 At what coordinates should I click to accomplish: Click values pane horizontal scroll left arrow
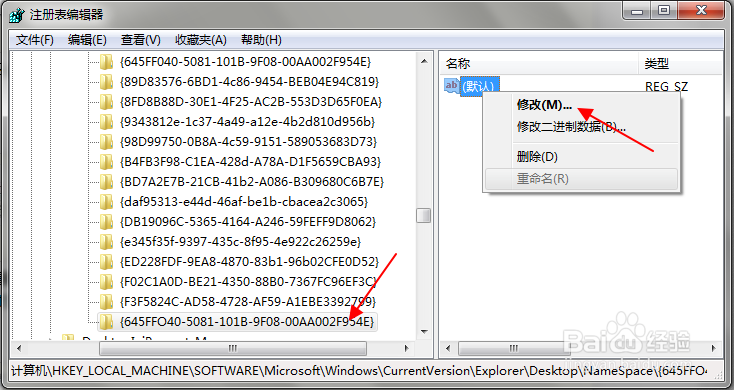(448, 348)
